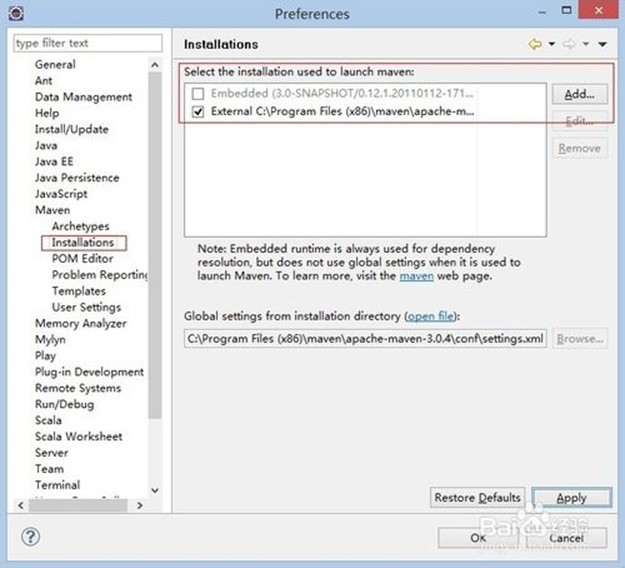Select the Embedded 3.0-SNAPSHOT installation row
The image size is (625, 568).
pyautogui.click(x=342, y=94)
